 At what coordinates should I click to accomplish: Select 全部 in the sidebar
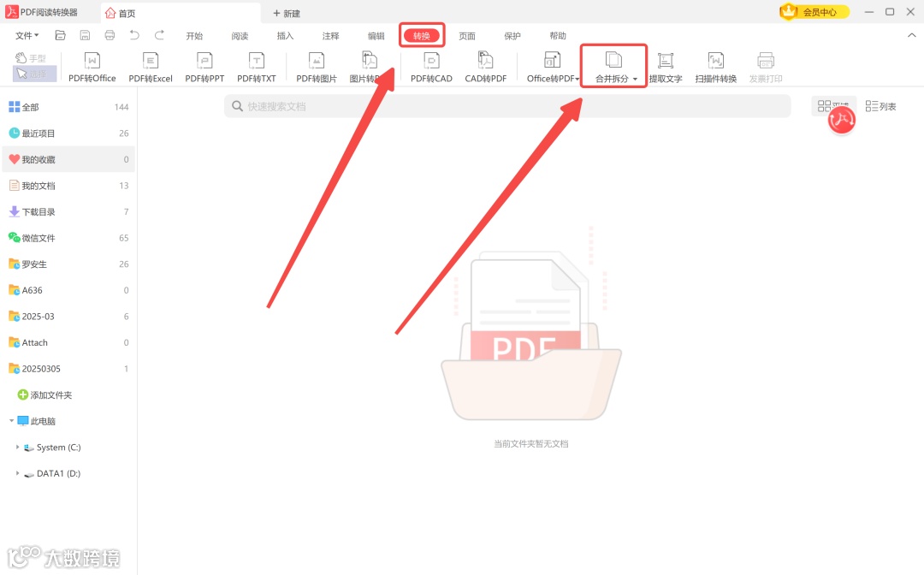coord(68,107)
